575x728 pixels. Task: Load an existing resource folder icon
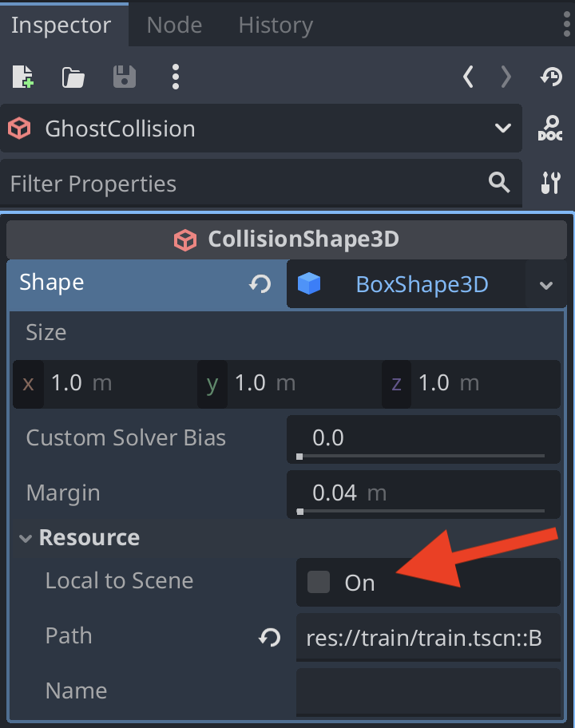coord(73,77)
